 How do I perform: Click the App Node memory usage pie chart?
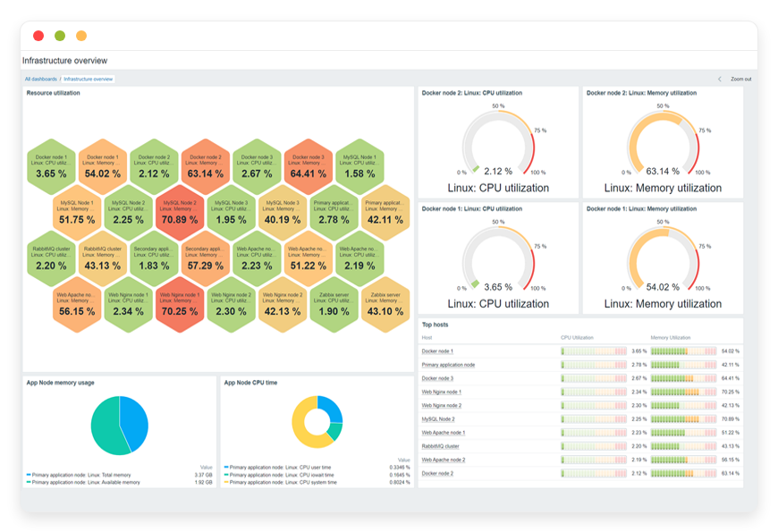tap(120, 425)
